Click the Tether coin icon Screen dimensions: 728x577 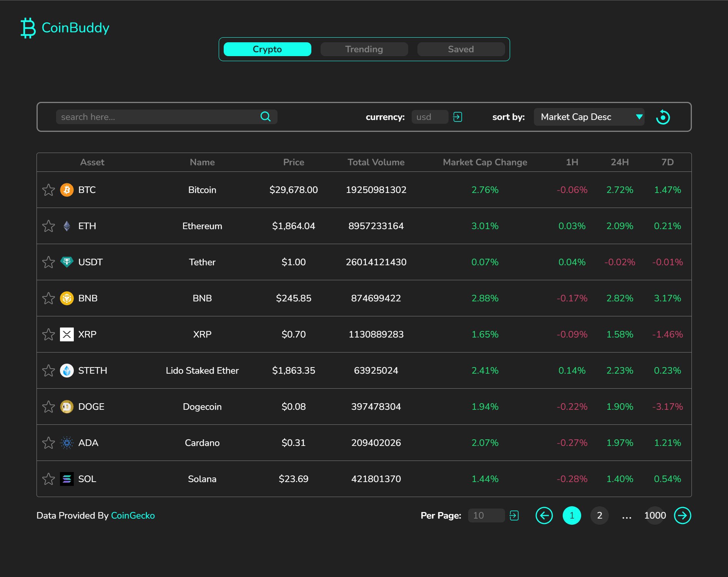[x=67, y=262]
